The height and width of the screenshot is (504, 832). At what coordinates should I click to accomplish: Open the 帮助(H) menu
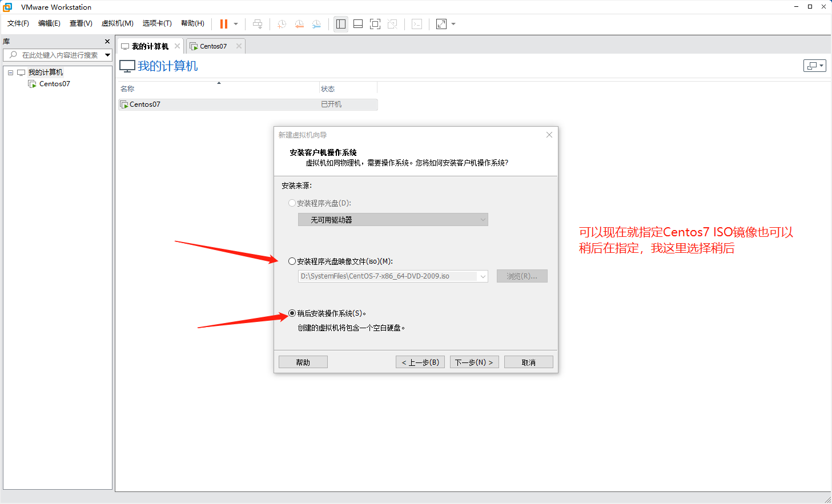(x=192, y=23)
